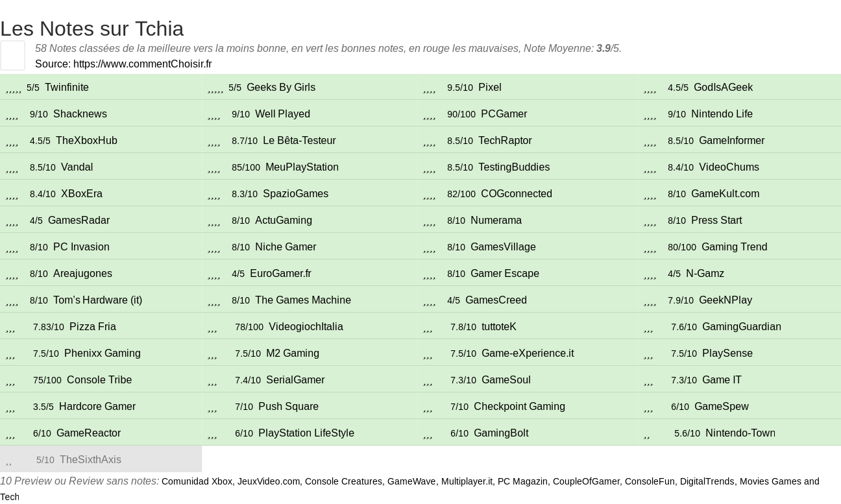This screenshot has height=504, width=841.
Task: Select Tom's Hardware (it) entry
Action: point(97,300)
